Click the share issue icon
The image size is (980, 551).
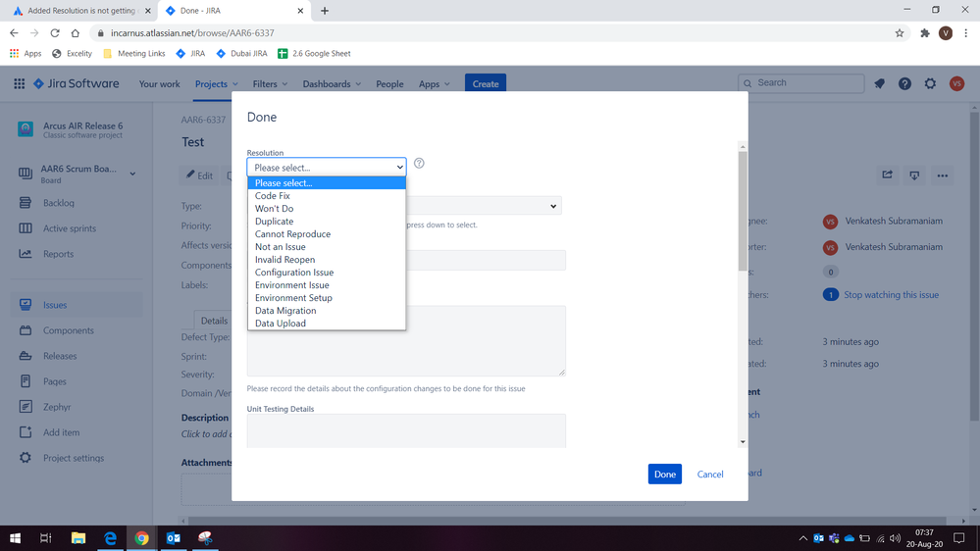pyautogui.click(x=887, y=175)
